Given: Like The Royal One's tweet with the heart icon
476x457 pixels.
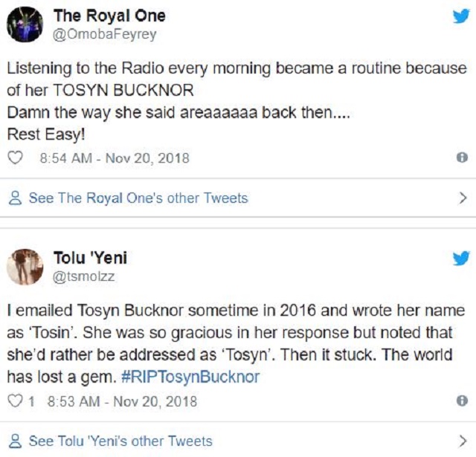Looking at the screenshot, I should click(x=19, y=158).
